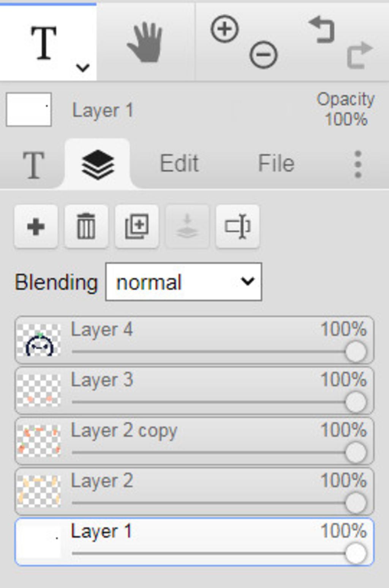Select the Layer 2 copy row
Viewport: 389px width, 588px height.
coord(194,441)
